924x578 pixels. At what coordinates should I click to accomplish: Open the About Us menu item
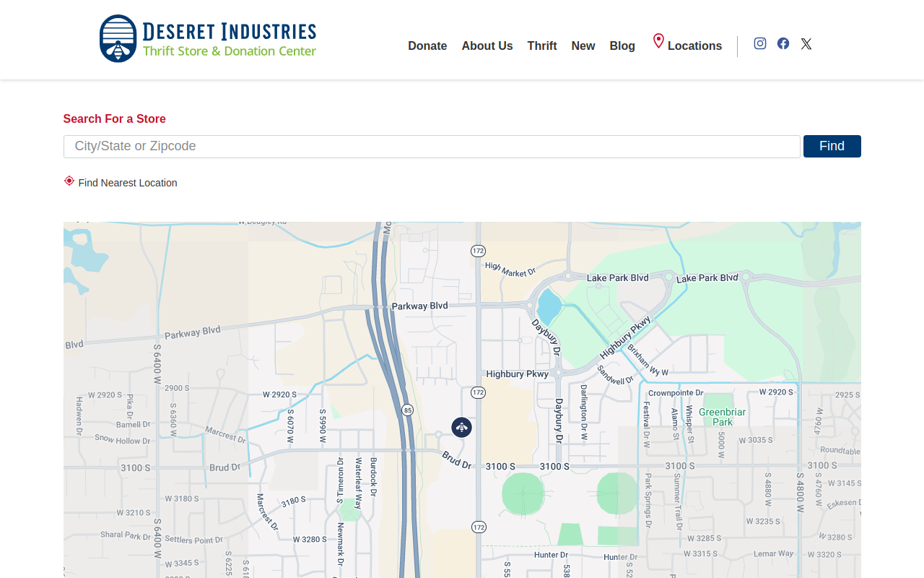pyautogui.click(x=487, y=46)
